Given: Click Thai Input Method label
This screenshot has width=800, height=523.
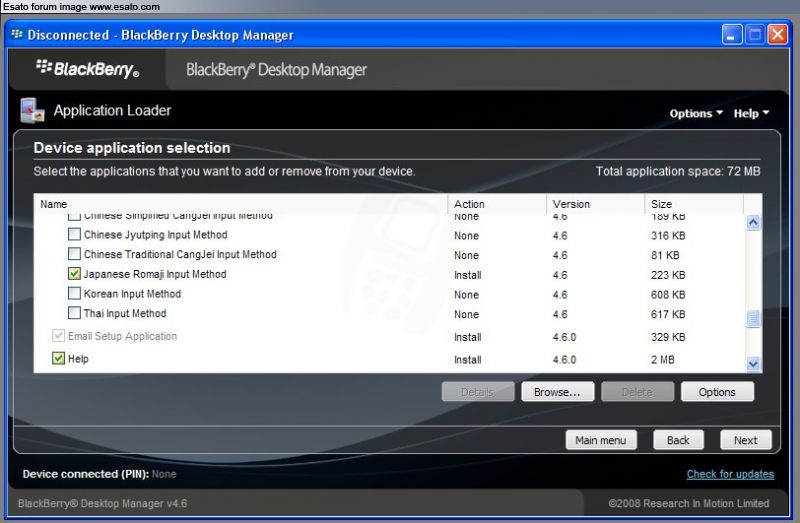Looking at the screenshot, I should coord(125,313).
